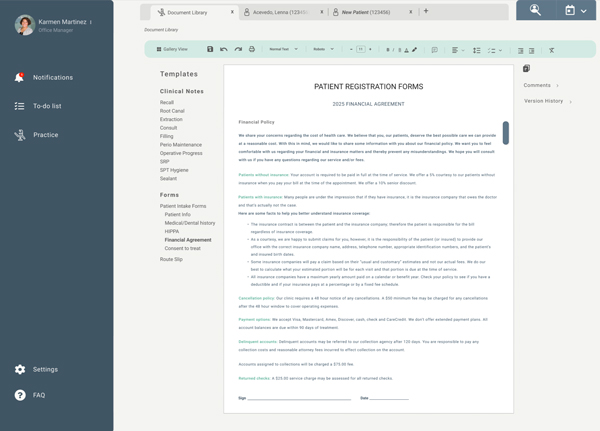This screenshot has width=600, height=431.
Task: Click the Settings gear icon
Action: [20, 369]
